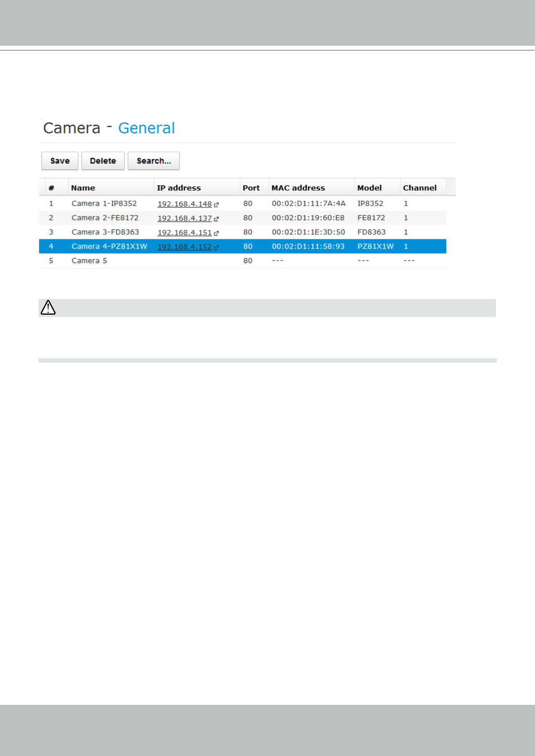Sort by the IP address column header
The height and width of the screenshot is (756, 535).
point(197,188)
